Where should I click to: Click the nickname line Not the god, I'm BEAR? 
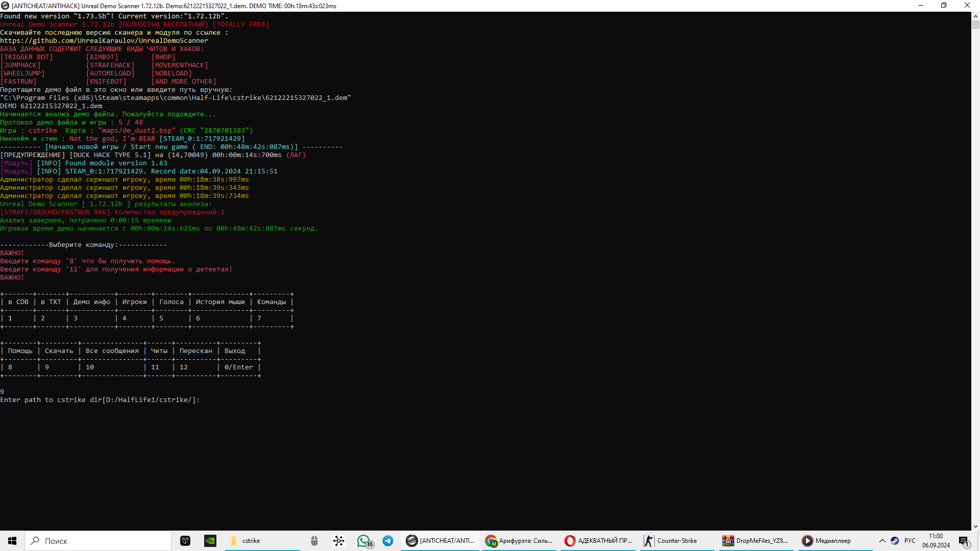pos(122,139)
